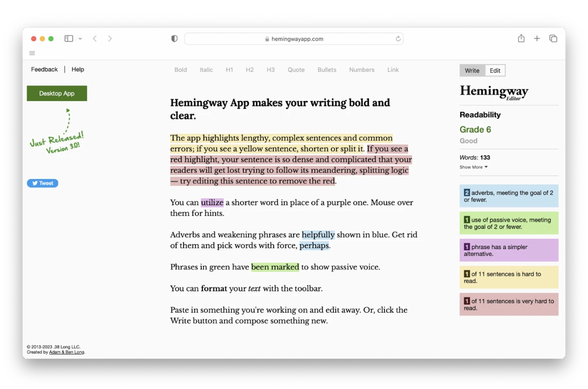Image resolution: width=588 pixels, height=389 pixels.
Task: Click the red very hard to read card
Action: [509, 305]
